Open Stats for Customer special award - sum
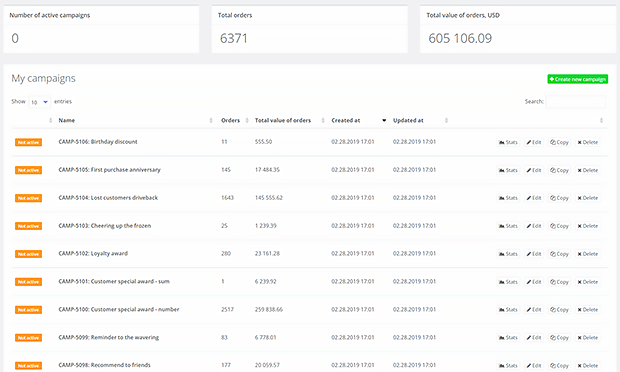Screen dimensions: 620x372 (x=508, y=282)
